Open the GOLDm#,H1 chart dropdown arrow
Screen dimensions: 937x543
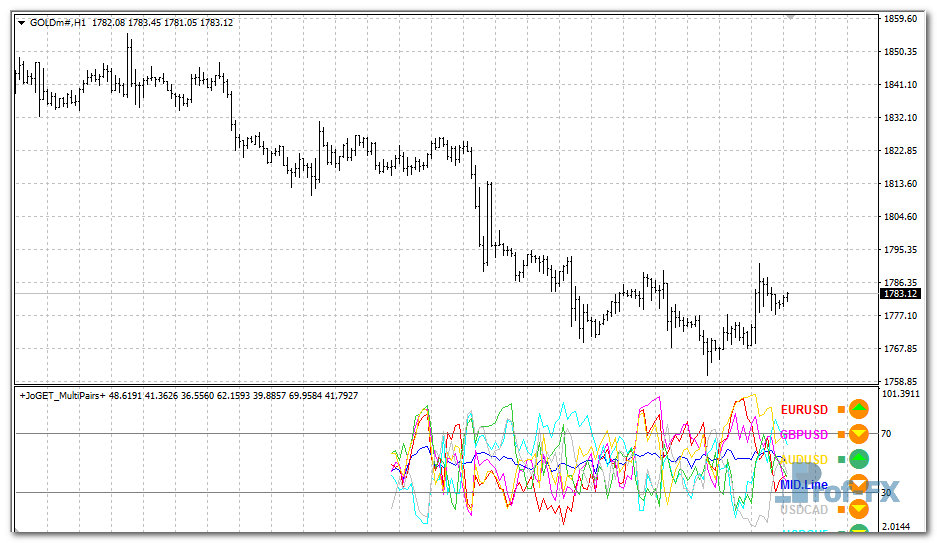click(21, 23)
